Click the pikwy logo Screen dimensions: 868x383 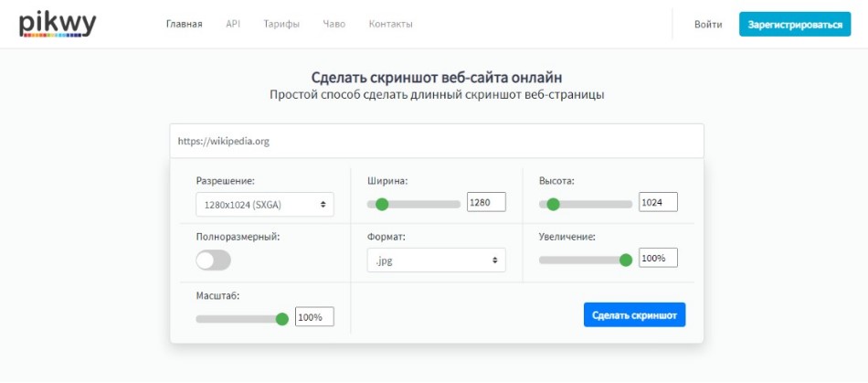coord(58,25)
